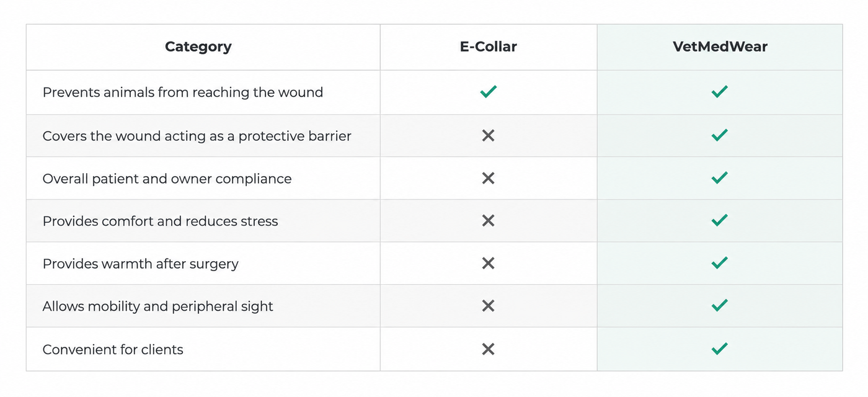
Task: Click VetMedWear checkmark for comfort and stress row
Action: pos(719,220)
